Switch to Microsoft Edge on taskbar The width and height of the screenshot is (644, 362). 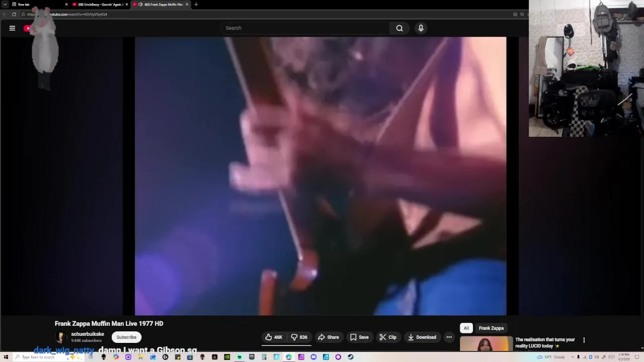tap(288, 357)
